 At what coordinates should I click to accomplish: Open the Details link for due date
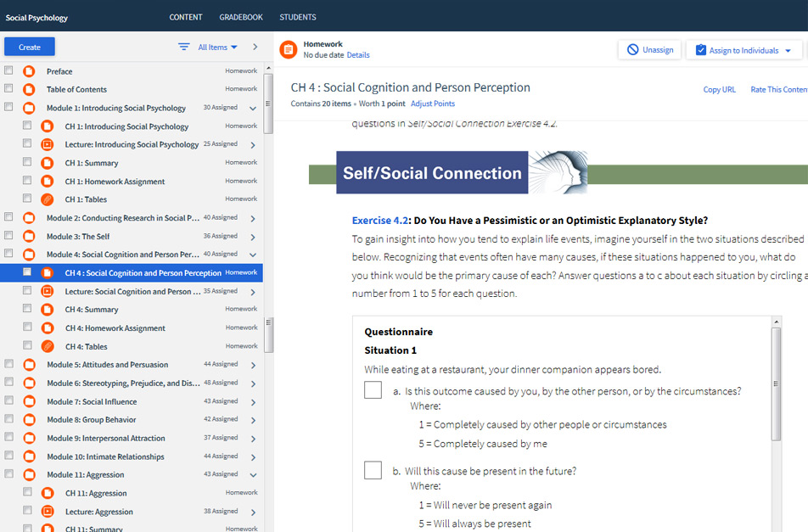[x=358, y=55]
